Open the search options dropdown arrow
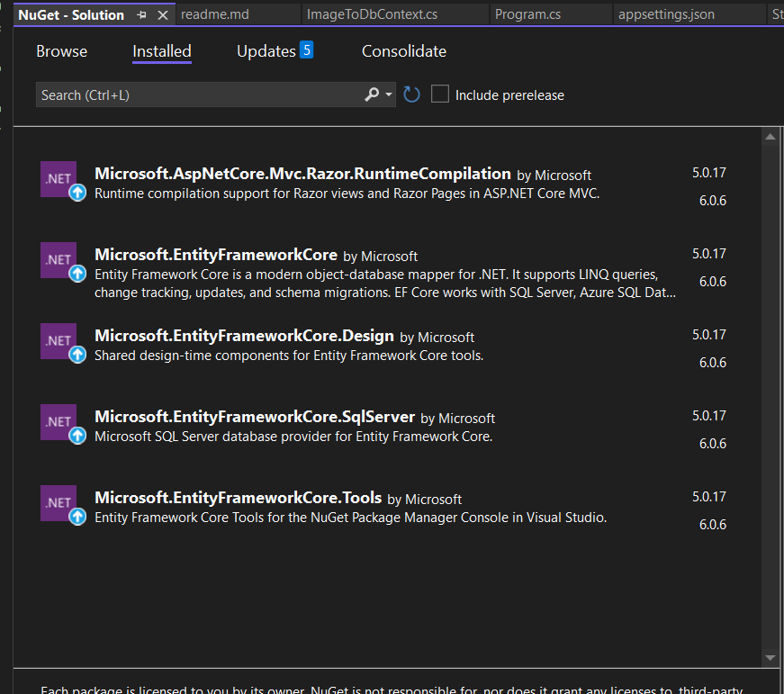Image resolution: width=784 pixels, height=694 pixels. tap(389, 94)
